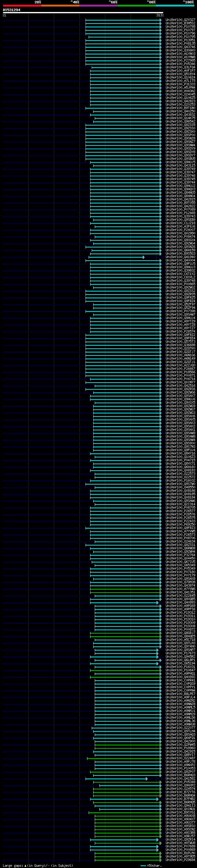Click the green ~80% identity legend segment
The image size is (197, 868).
(137, 6)
